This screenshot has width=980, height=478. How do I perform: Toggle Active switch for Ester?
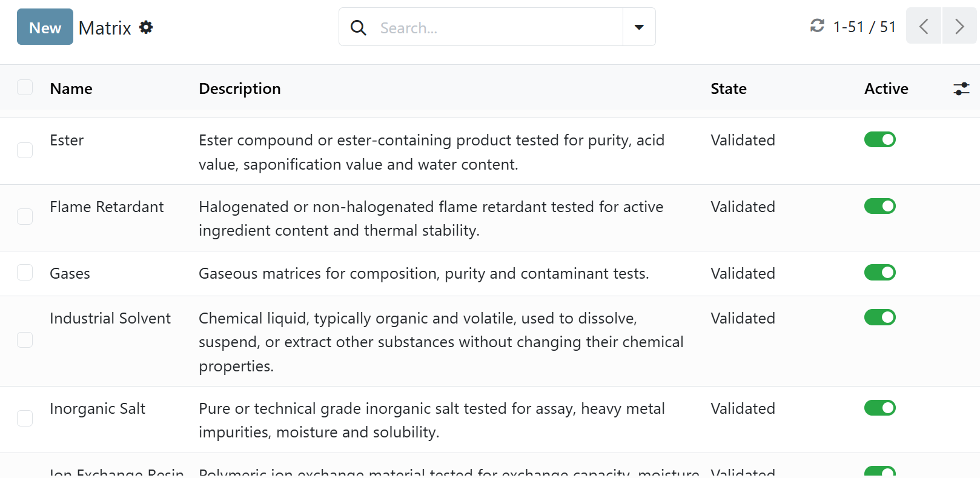879,140
